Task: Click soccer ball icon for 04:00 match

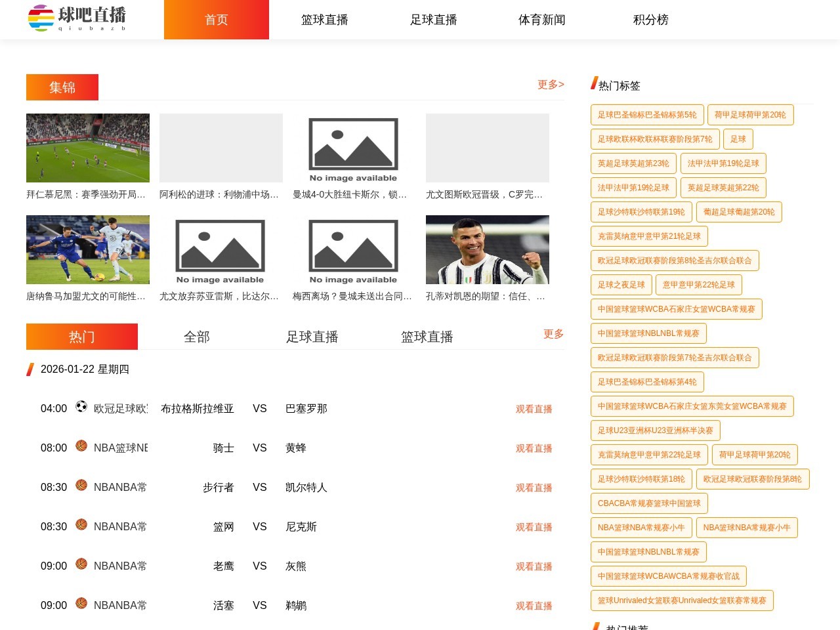Action: [81, 406]
